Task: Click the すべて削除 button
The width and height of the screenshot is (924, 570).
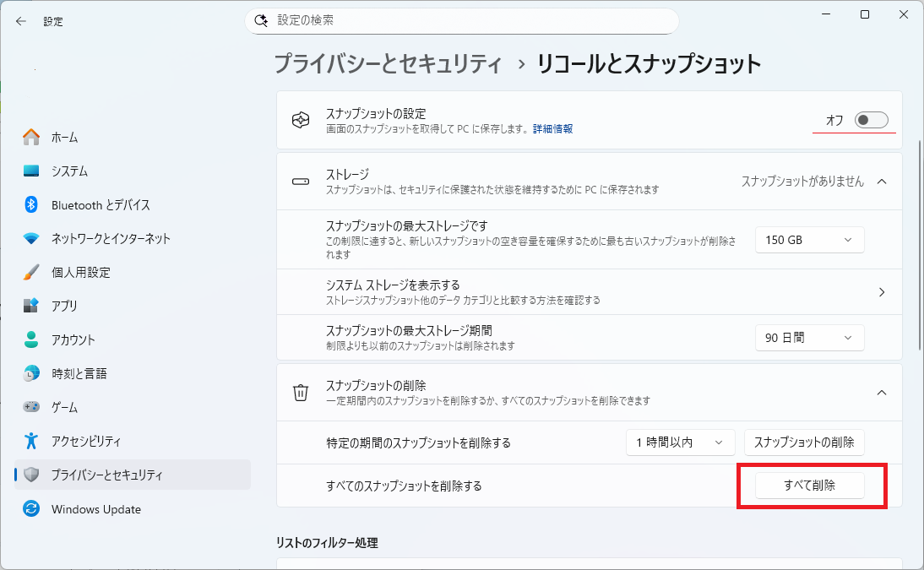Action: tap(809, 485)
